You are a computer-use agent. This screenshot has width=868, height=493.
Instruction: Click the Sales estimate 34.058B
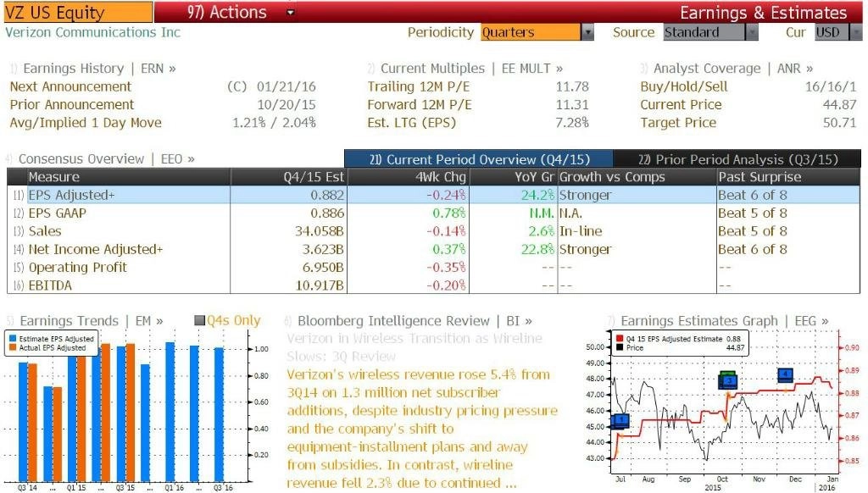point(320,231)
